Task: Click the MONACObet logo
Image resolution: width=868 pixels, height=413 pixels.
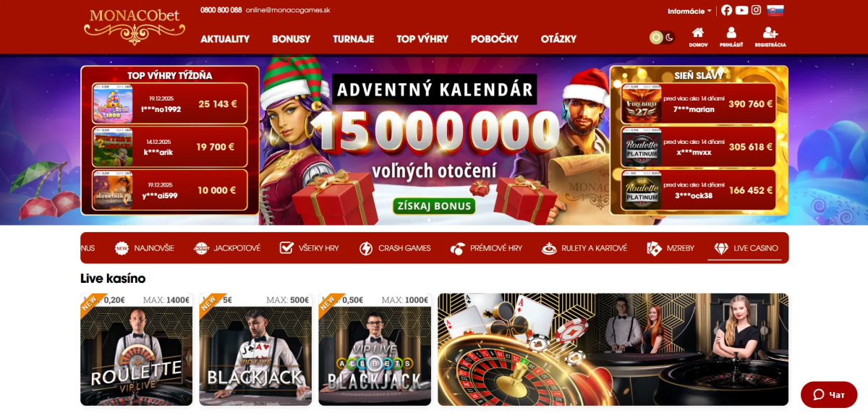Action: click(x=135, y=26)
